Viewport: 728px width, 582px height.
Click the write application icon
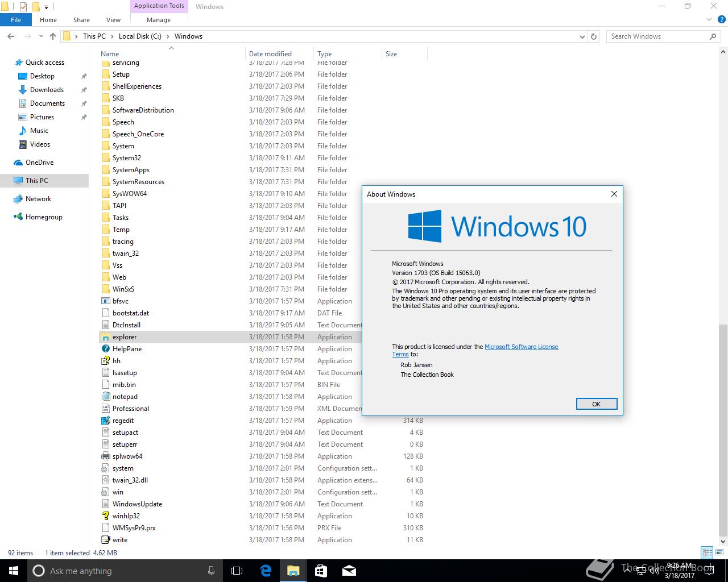pyautogui.click(x=105, y=540)
